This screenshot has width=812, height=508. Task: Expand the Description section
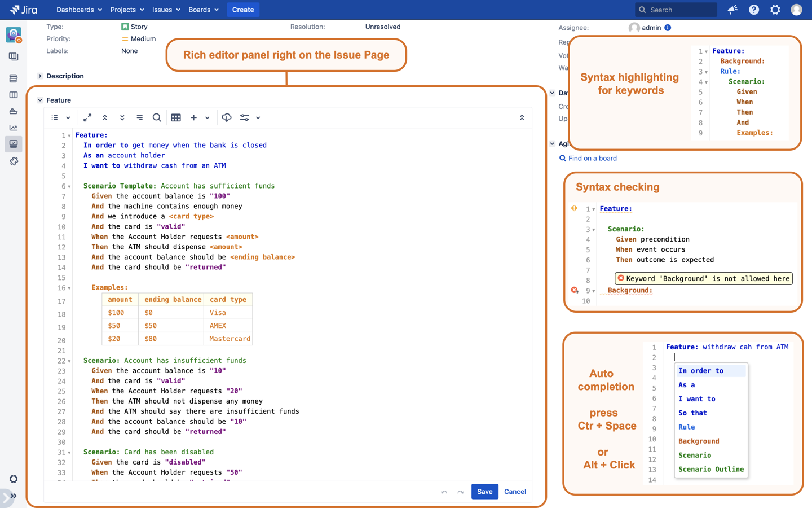(x=40, y=76)
